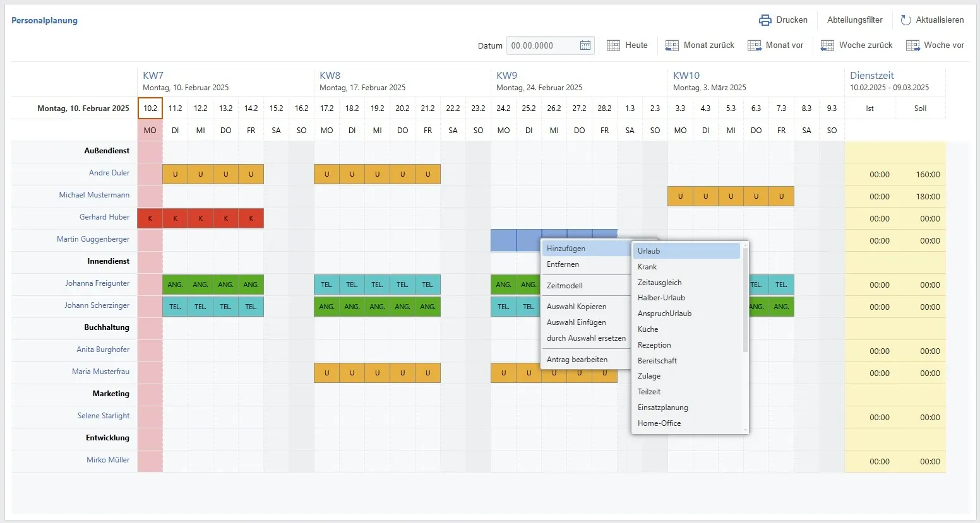This screenshot has width=980, height=523.
Task: Select Auswahl Kopieren in context menu
Action: (587, 307)
